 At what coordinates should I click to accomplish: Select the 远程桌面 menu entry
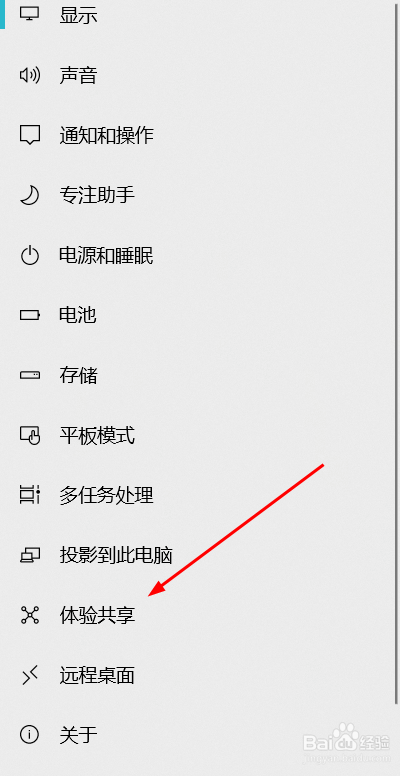tap(198, 675)
